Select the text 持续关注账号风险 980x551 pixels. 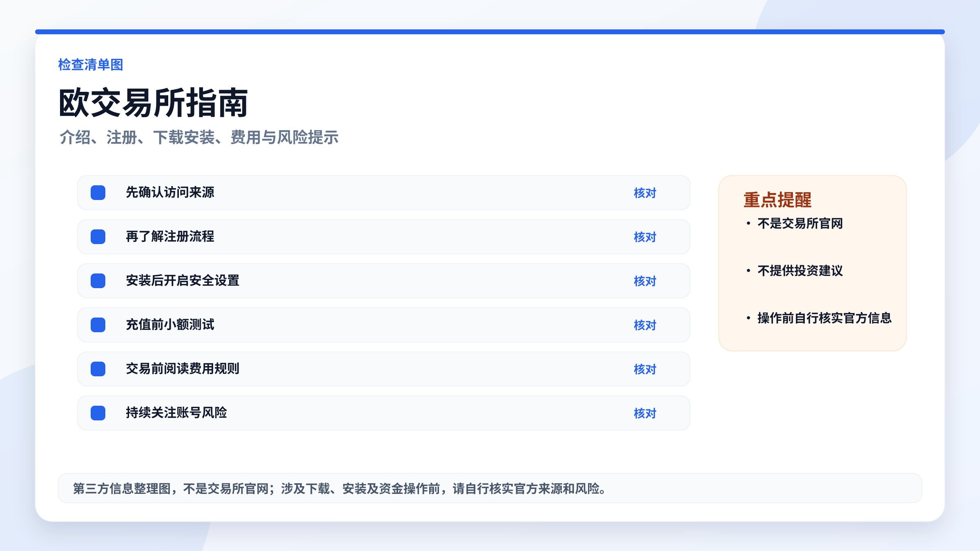point(176,413)
